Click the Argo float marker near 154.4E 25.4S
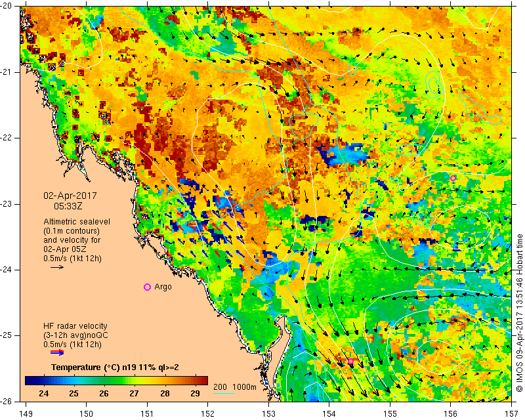 350,361
